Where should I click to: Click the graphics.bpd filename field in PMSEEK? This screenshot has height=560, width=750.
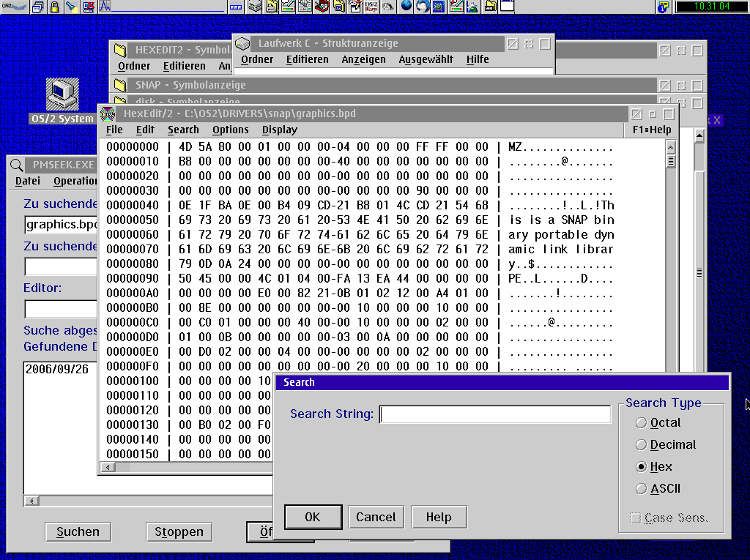tap(61, 225)
